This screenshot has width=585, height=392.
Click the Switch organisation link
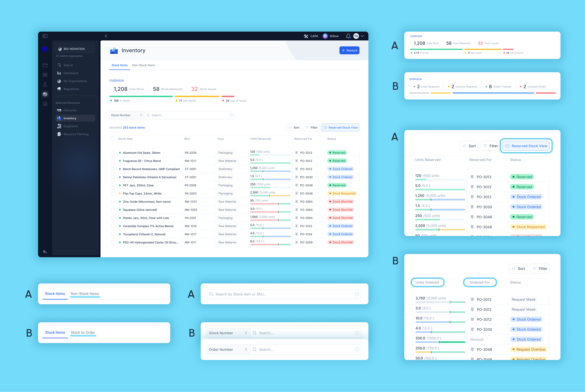[x=71, y=56]
